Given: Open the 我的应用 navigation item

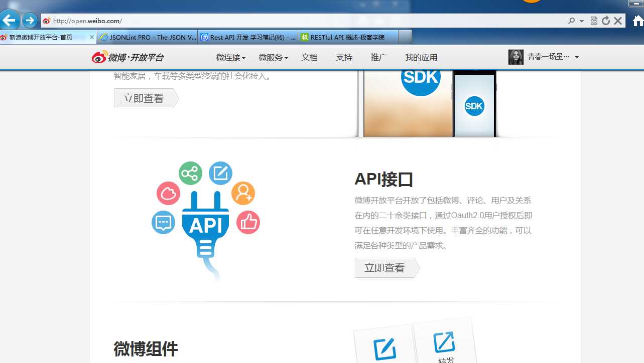Looking at the screenshot, I should tap(421, 58).
